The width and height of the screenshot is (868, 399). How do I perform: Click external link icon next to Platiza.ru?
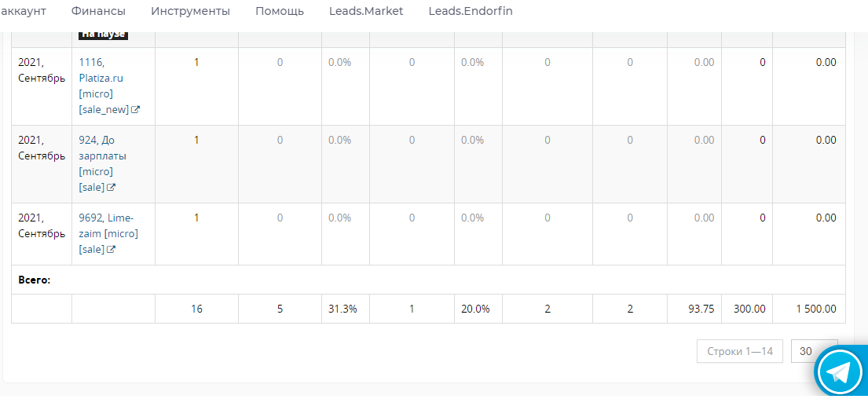[x=135, y=110]
